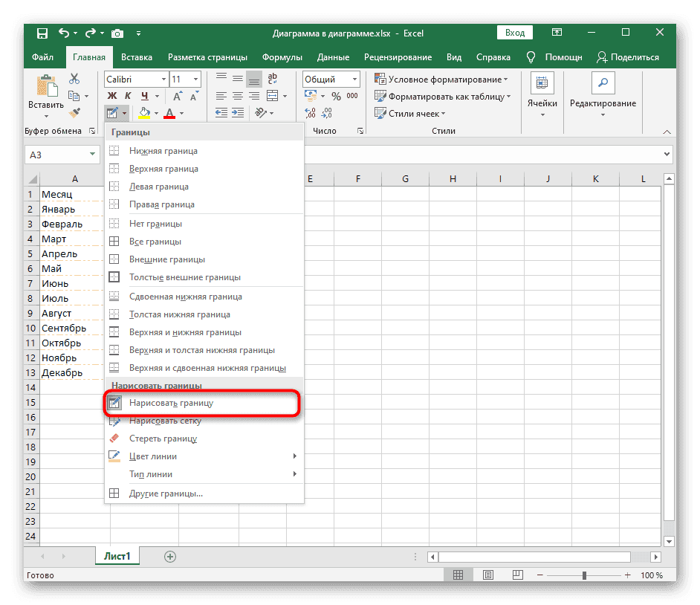This screenshot has height=605, width=700.
Task: Click the Merge and Center icon
Action: [x=271, y=96]
